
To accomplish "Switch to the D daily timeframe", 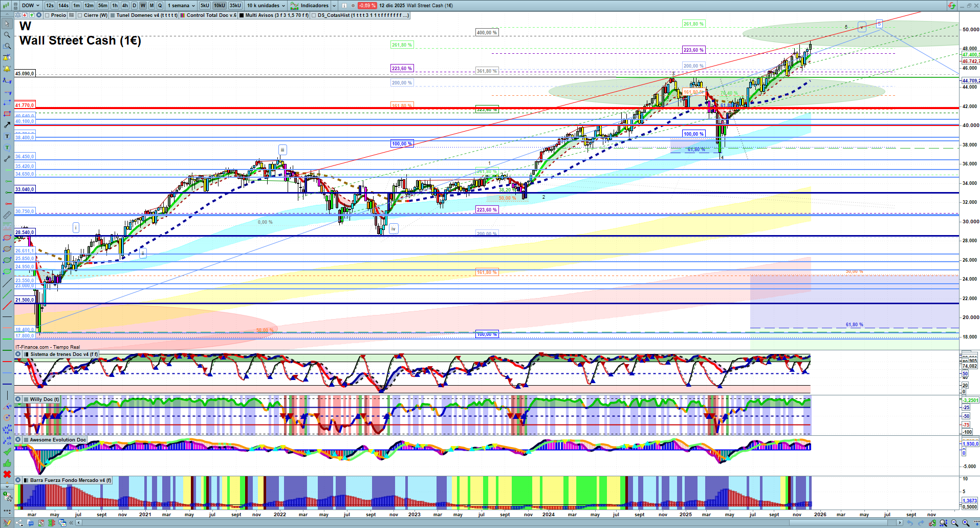I will [134, 6].
